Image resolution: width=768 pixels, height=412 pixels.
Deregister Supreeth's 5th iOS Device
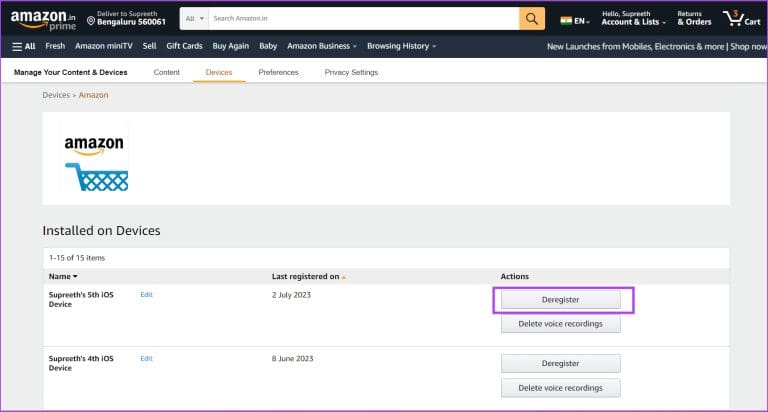560,299
